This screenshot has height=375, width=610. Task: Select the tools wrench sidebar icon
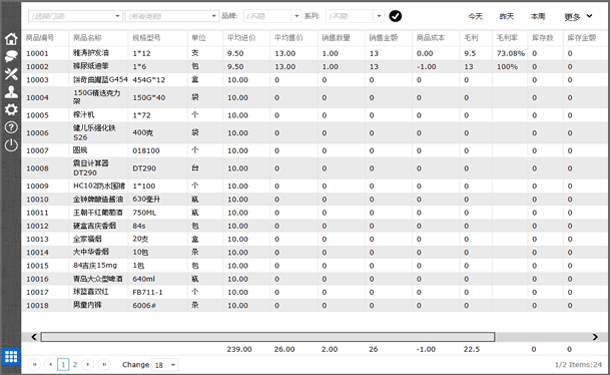pos(11,74)
